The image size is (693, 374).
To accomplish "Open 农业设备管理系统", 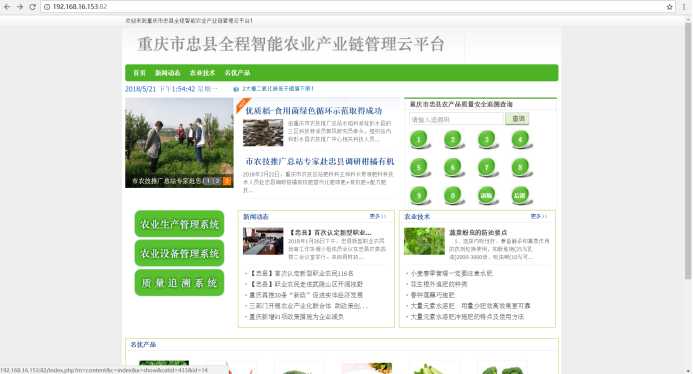I will [x=179, y=253].
